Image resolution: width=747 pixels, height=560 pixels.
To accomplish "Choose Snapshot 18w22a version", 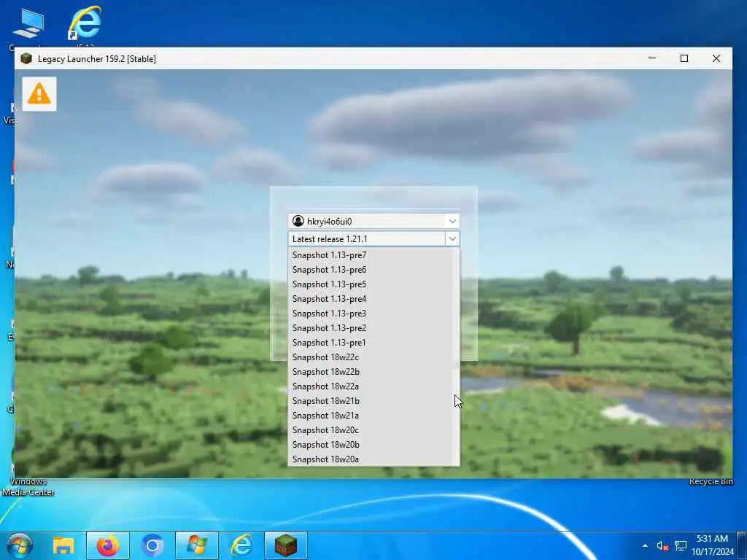I will (x=370, y=386).
